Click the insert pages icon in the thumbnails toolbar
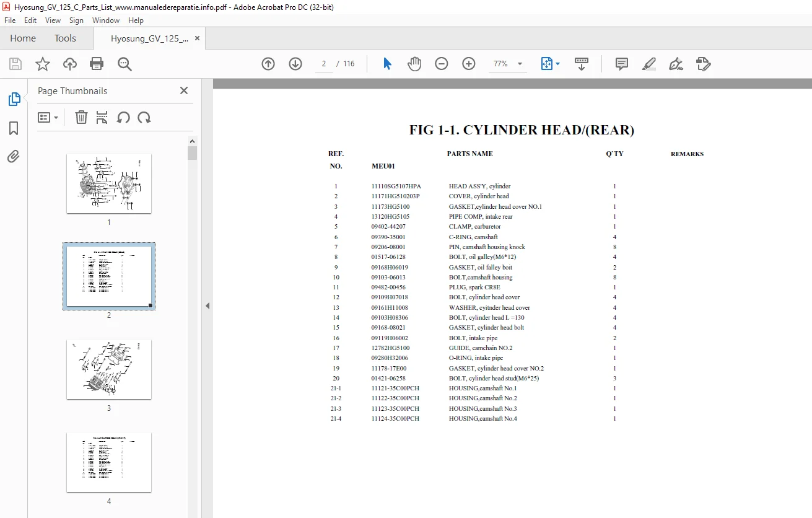The image size is (812, 518). [102, 117]
